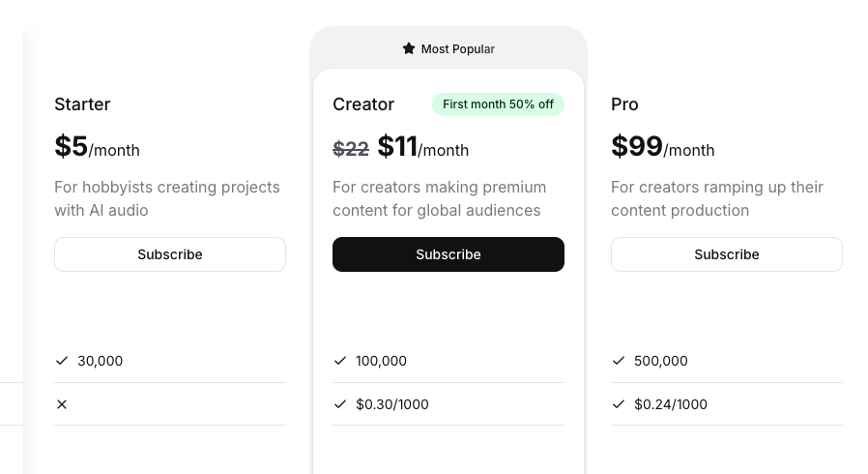Image resolution: width=868 pixels, height=474 pixels.
Task: Click the checkmark next to 100,000
Action: [x=340, y=361]
